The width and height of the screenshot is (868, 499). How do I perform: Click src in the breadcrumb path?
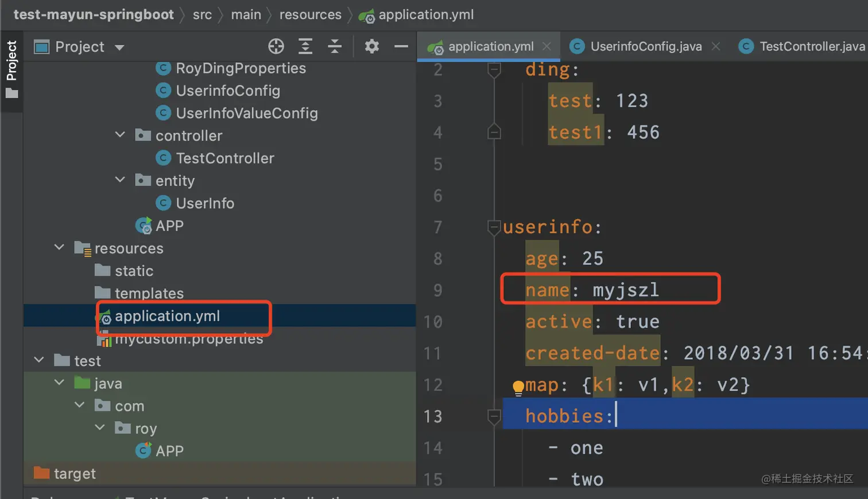202,14
